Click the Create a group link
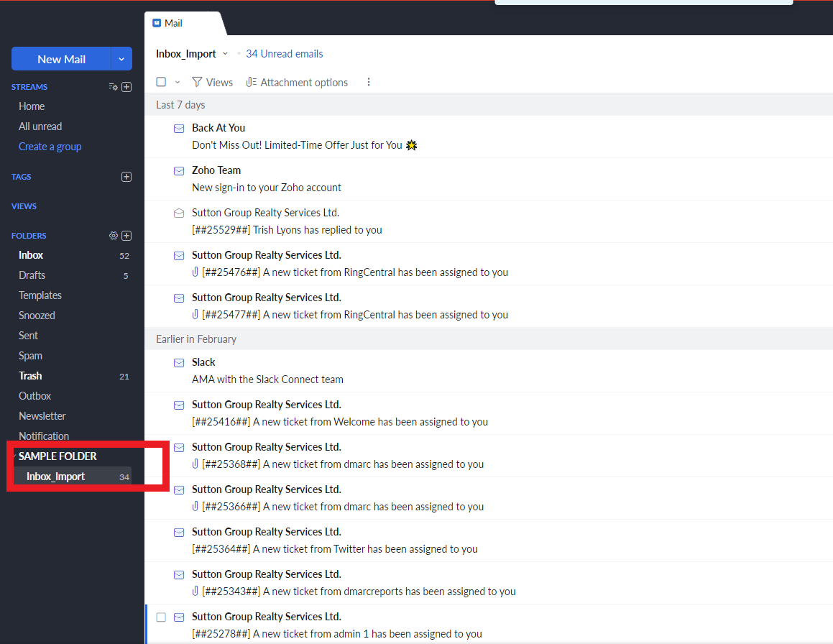The height and width of the screenshot is (644, 833). [x=50, y=147]
